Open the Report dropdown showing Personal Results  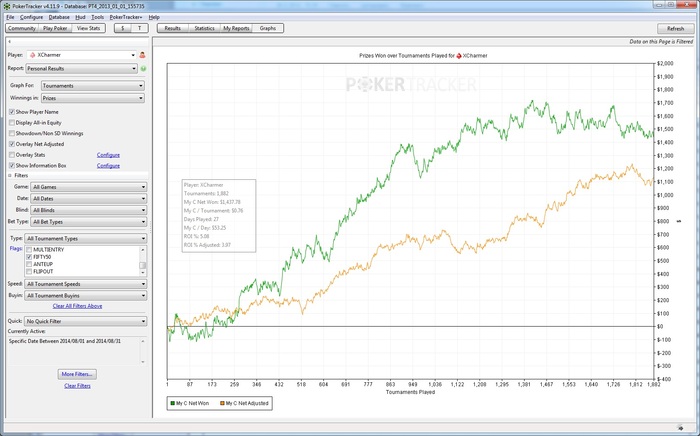pyautogui.click(x=81, y=69)
